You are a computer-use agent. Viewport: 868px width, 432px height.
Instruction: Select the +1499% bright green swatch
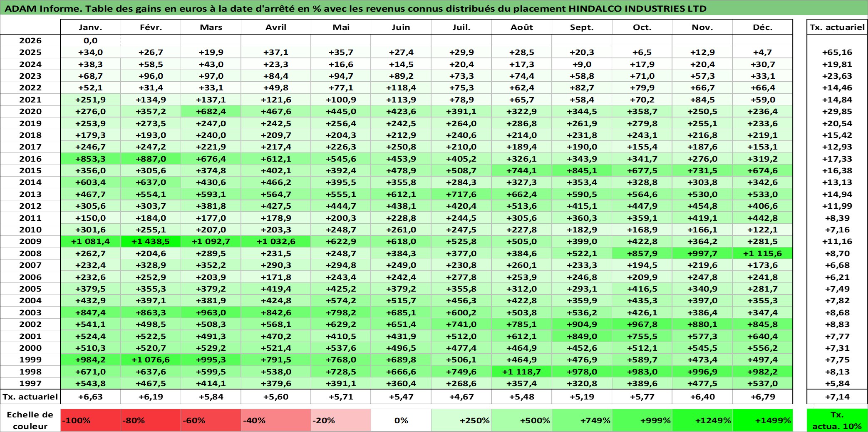point(763,420)
